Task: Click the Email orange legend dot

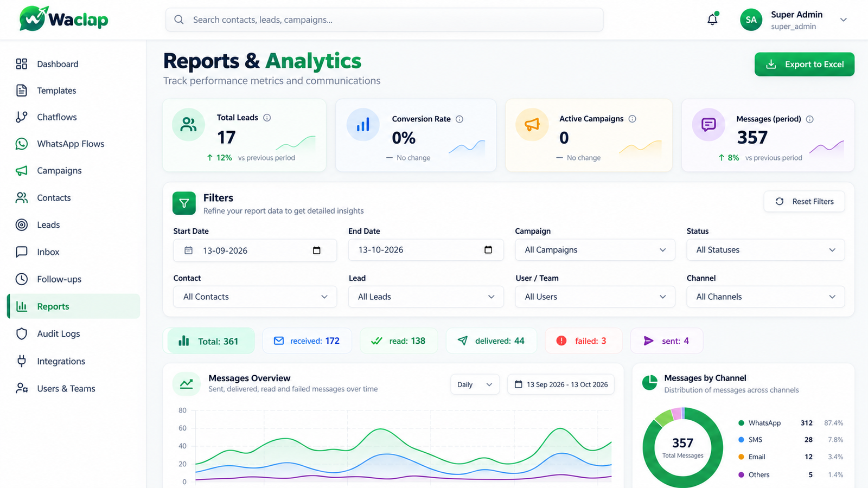Action: (x=741, y=457)
